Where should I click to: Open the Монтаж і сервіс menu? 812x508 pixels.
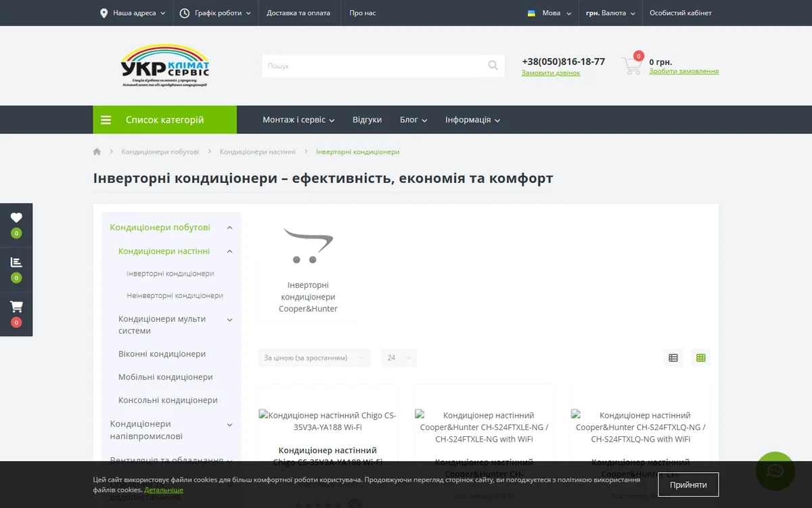pos(298,120)
